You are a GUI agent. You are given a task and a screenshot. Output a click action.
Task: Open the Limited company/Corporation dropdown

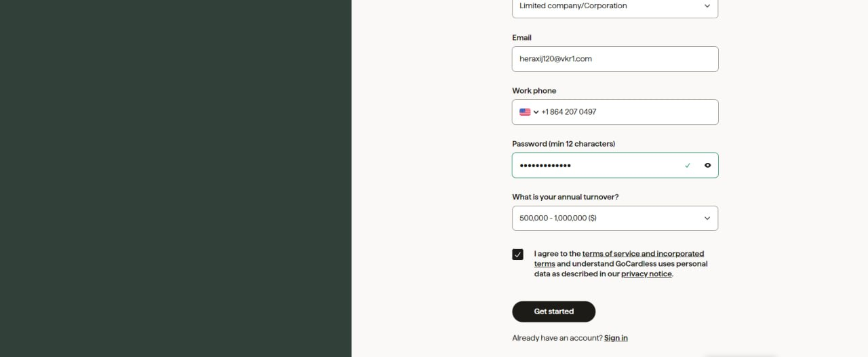click(615, 7)
